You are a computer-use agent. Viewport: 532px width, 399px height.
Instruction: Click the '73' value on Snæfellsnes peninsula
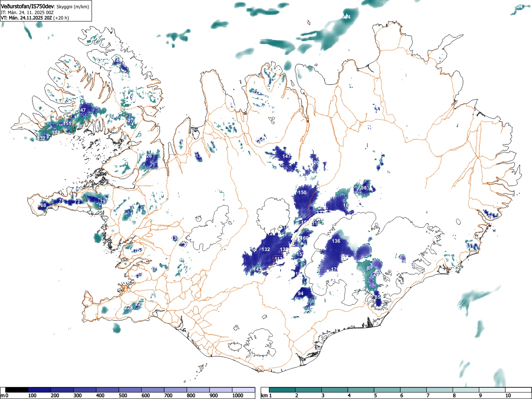[77, 202]
